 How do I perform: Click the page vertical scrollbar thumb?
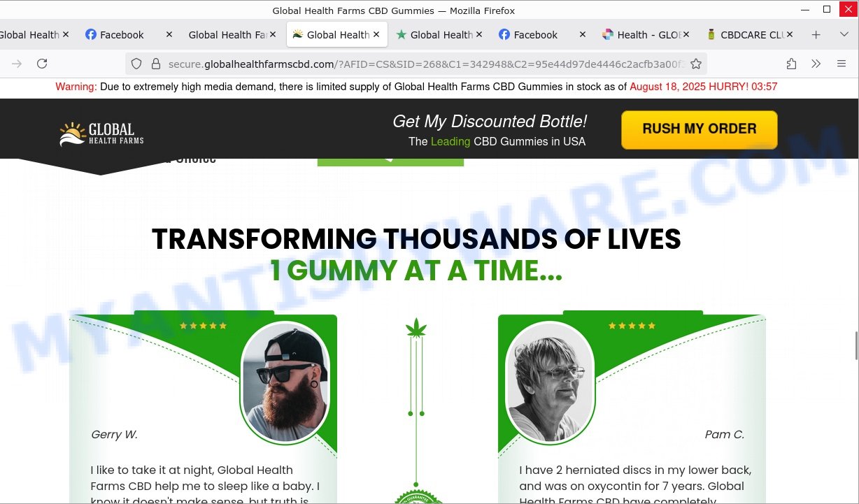click(x=855, y=345)
